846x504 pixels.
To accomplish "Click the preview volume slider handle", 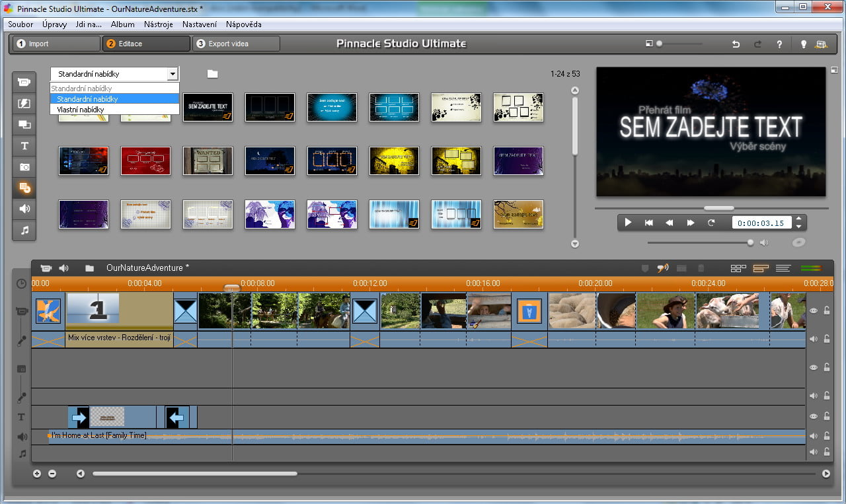I will click(x=750, y=242).
